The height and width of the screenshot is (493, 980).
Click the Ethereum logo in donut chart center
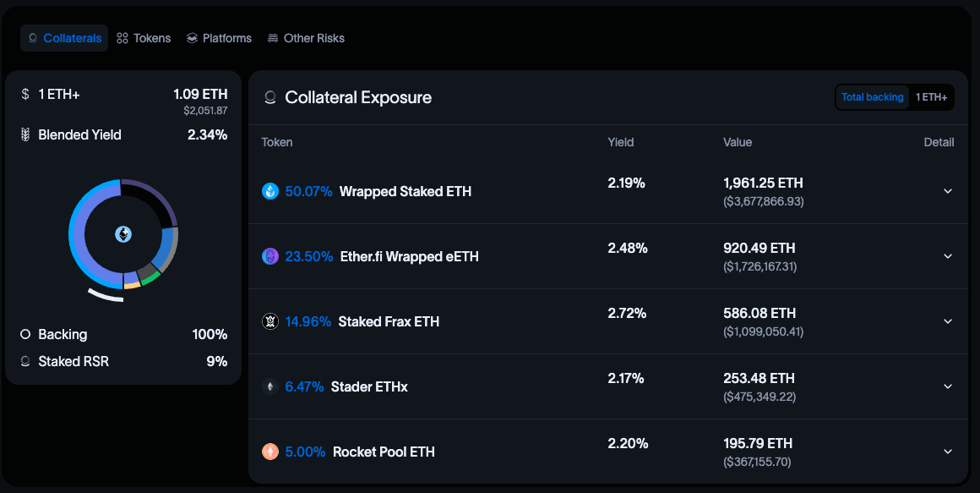pos(123,234)
